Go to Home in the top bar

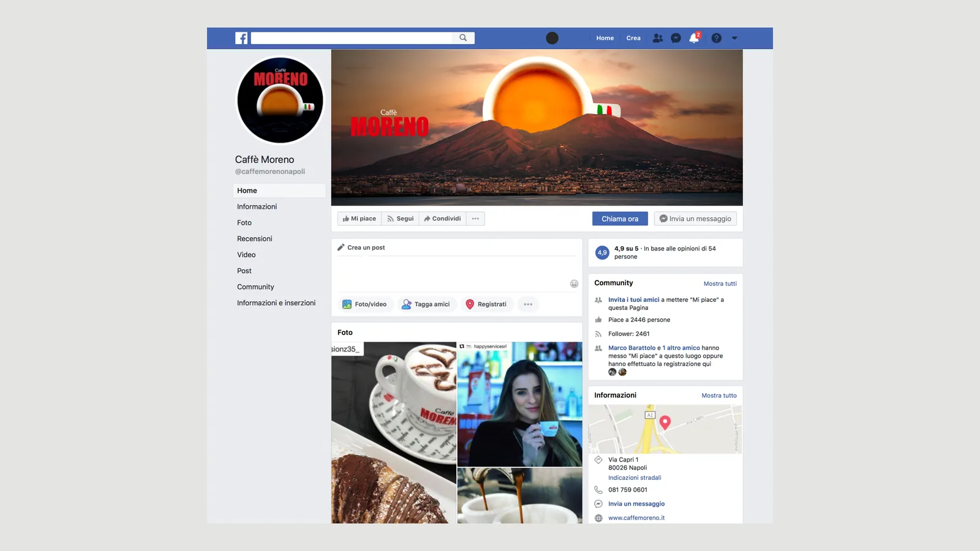point(605,38)
